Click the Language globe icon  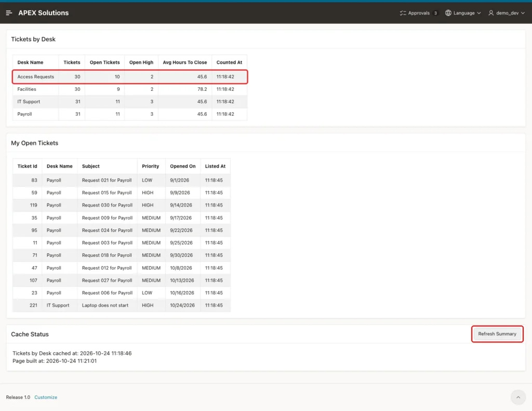448,13
